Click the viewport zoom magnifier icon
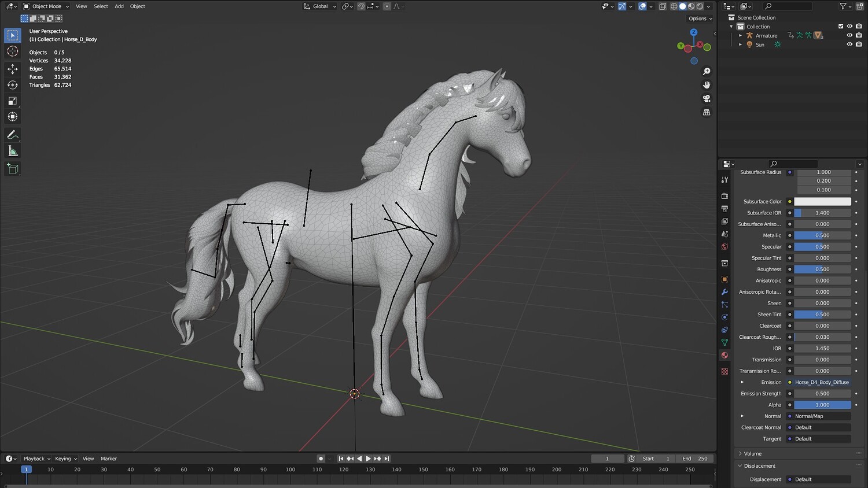Image resolution: width=868 pixels, height=488 pixels. 707,72
